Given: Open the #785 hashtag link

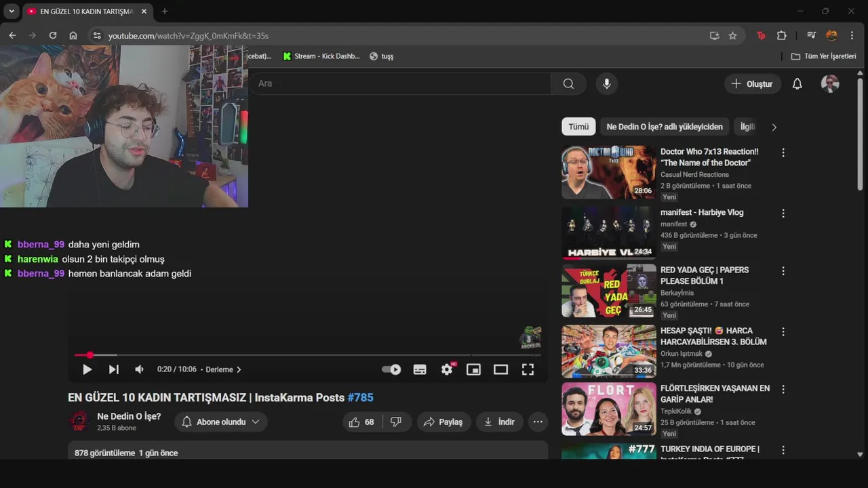Looking at the screenshot, I should coord(360,398).
